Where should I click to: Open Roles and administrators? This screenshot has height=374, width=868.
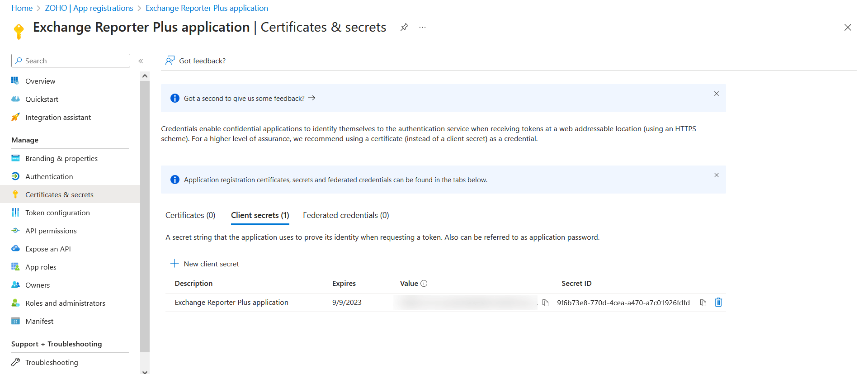point(65,303)
